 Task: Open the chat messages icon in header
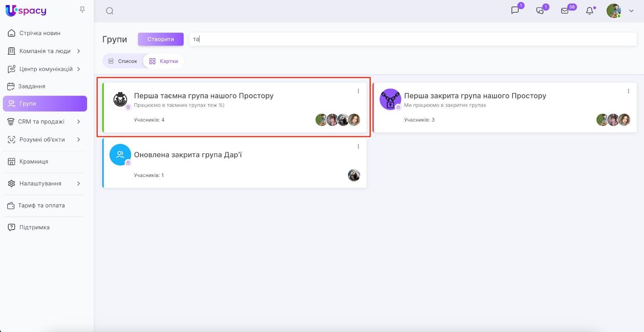pos(515,10)
